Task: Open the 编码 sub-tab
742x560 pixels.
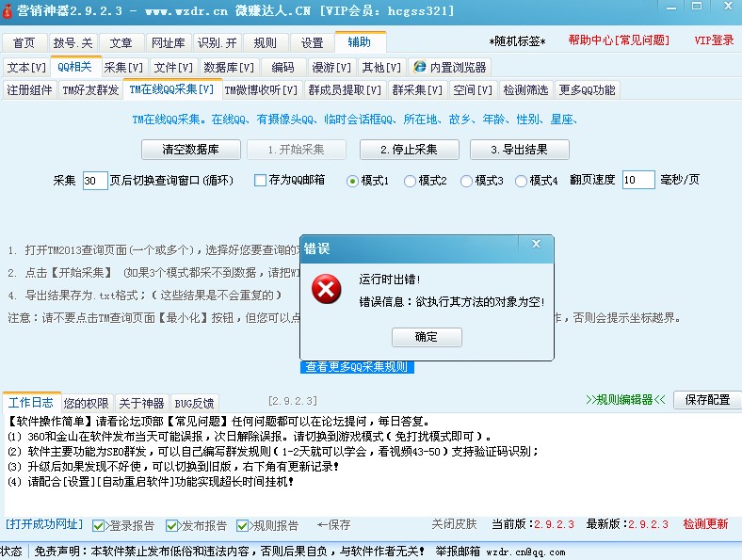Action: pos(283,67)
